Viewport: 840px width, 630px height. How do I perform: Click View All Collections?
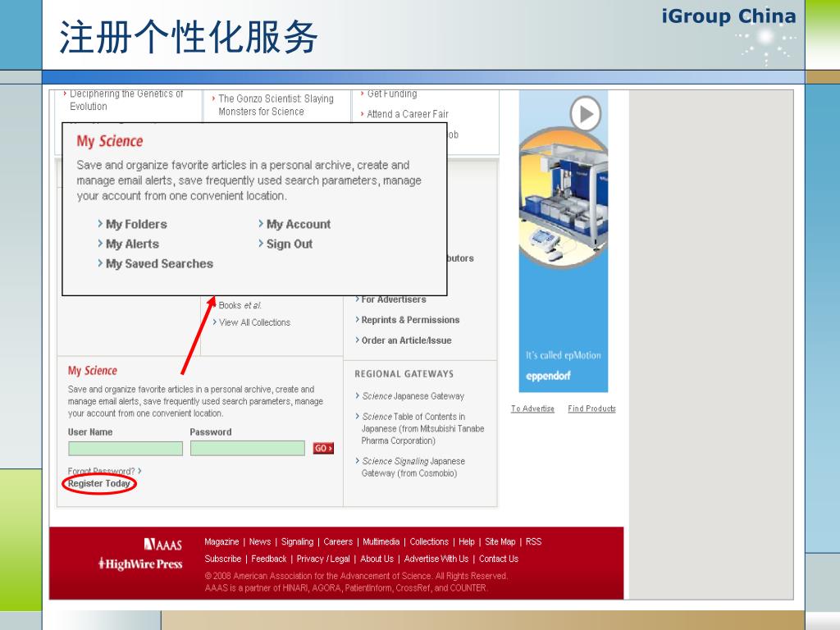[254, 322]
